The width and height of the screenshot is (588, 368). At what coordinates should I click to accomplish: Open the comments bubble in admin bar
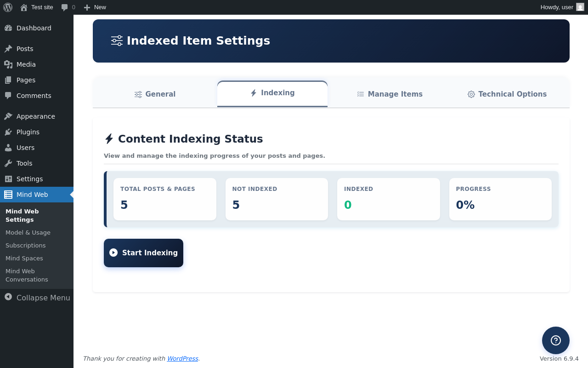(68, 7)
